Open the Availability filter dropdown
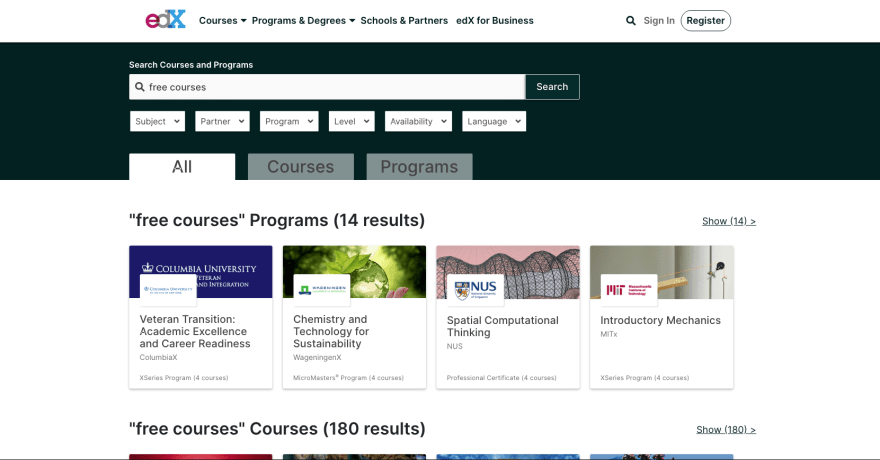The image size is (880, 460). [418, 121]
